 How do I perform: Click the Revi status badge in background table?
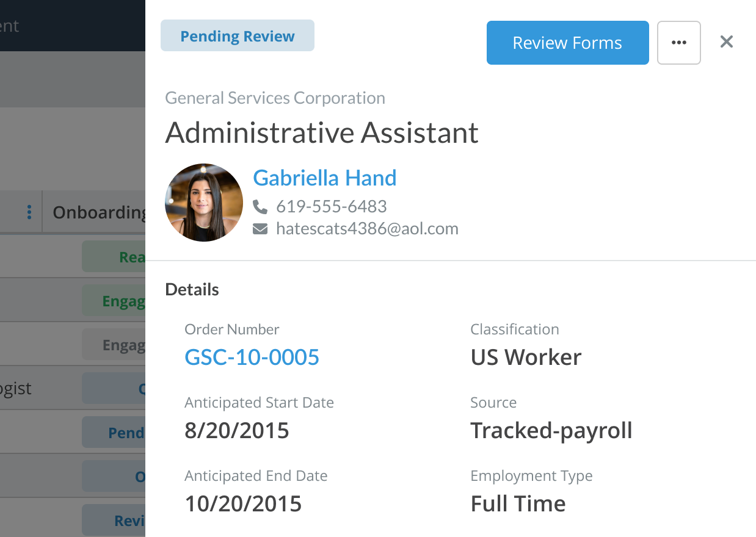[114, 521]
